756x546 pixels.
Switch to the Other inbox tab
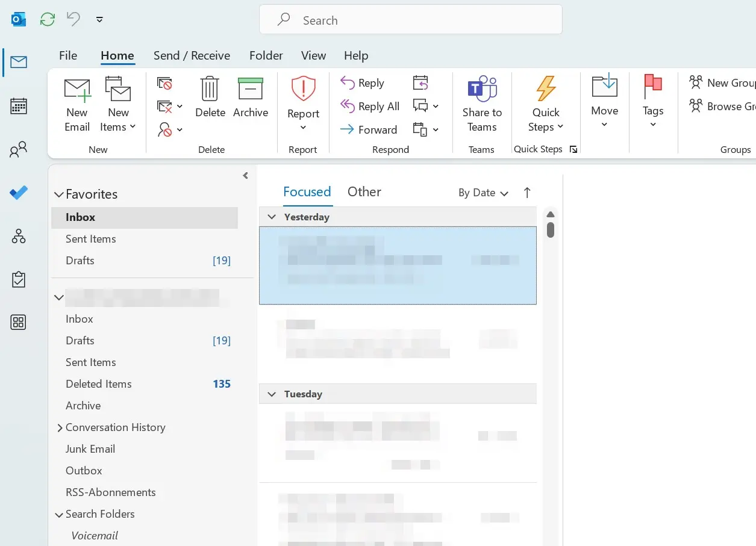tap(364, 191)
